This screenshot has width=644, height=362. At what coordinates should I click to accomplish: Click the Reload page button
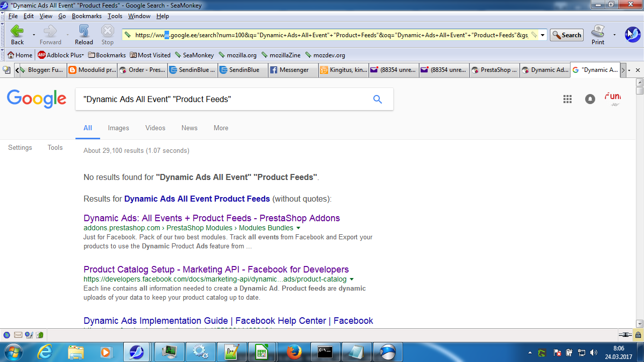point(84,35)
